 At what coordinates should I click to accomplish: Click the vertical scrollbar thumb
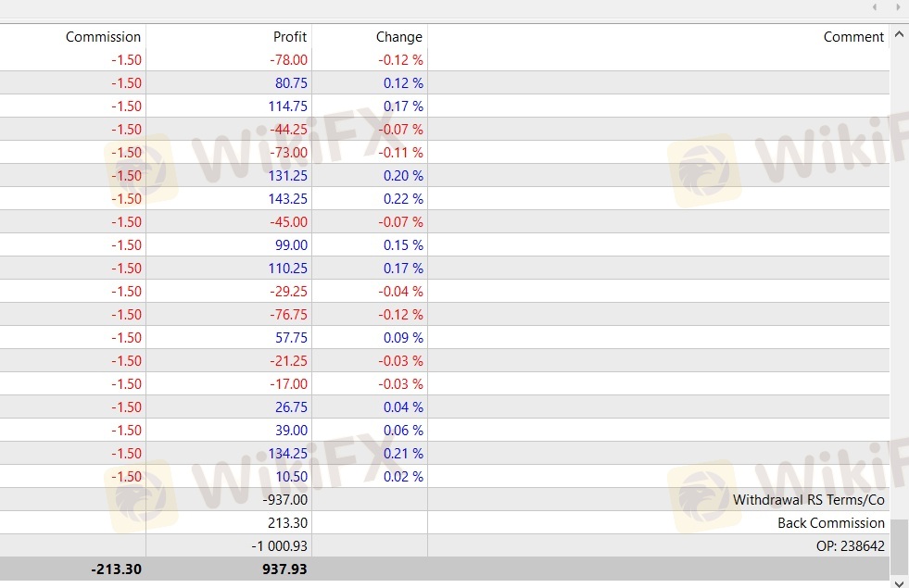pyautogui.click(x=899, y=546)
